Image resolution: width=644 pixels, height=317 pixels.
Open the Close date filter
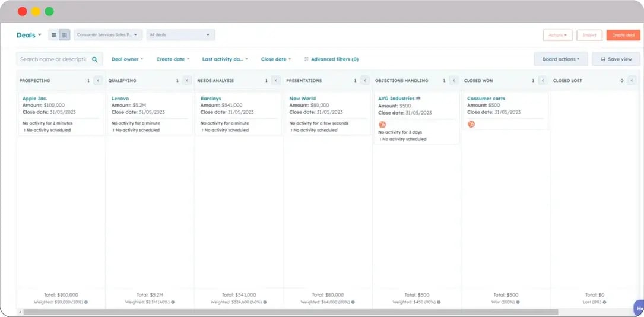(276, 59)
